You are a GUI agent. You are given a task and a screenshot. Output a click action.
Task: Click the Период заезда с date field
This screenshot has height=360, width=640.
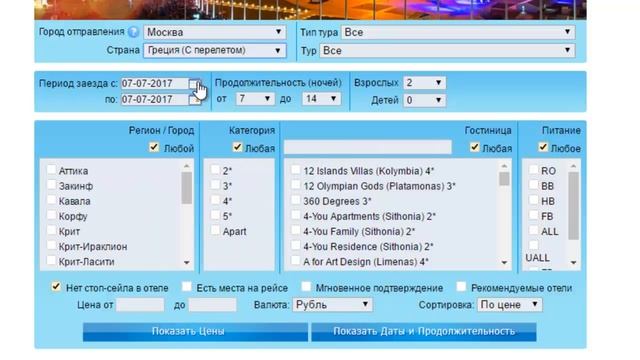[155, 84]
